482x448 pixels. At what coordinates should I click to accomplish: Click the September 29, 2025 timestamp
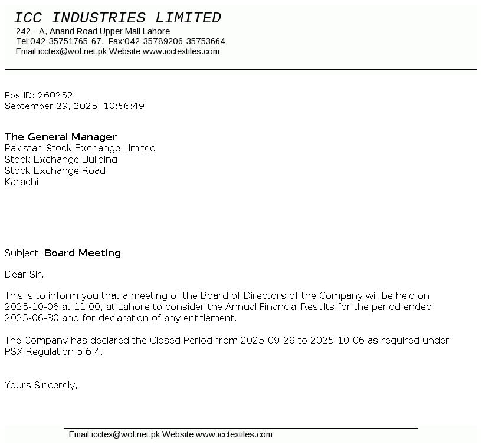pyautogui.click(x=74, y=106)
